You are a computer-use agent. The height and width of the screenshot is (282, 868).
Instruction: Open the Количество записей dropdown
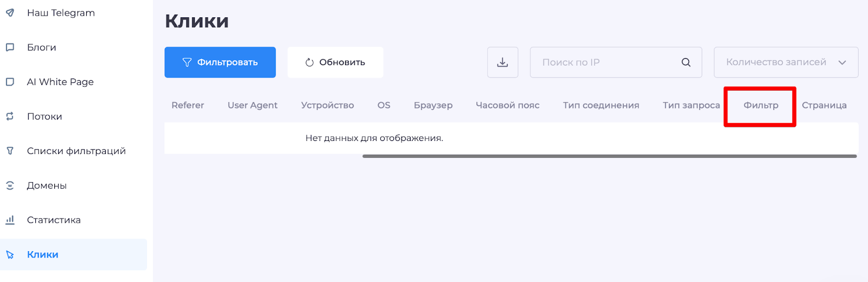786,62
